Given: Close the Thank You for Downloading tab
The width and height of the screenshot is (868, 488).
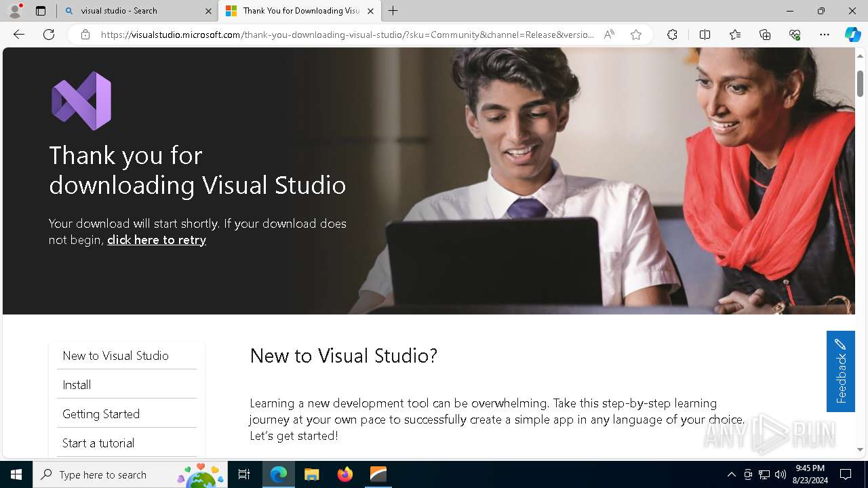Looking at the screenshot, I should tap(370, 11).
